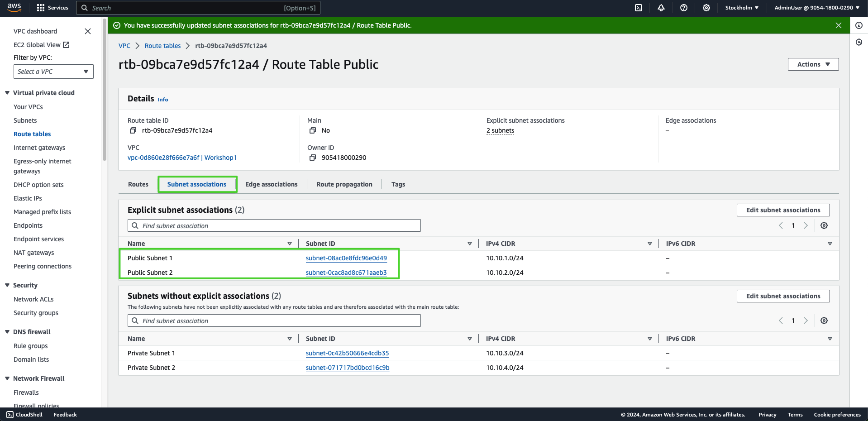
Task: Open the Services grid menu
Action: click(x=52, y=8)
